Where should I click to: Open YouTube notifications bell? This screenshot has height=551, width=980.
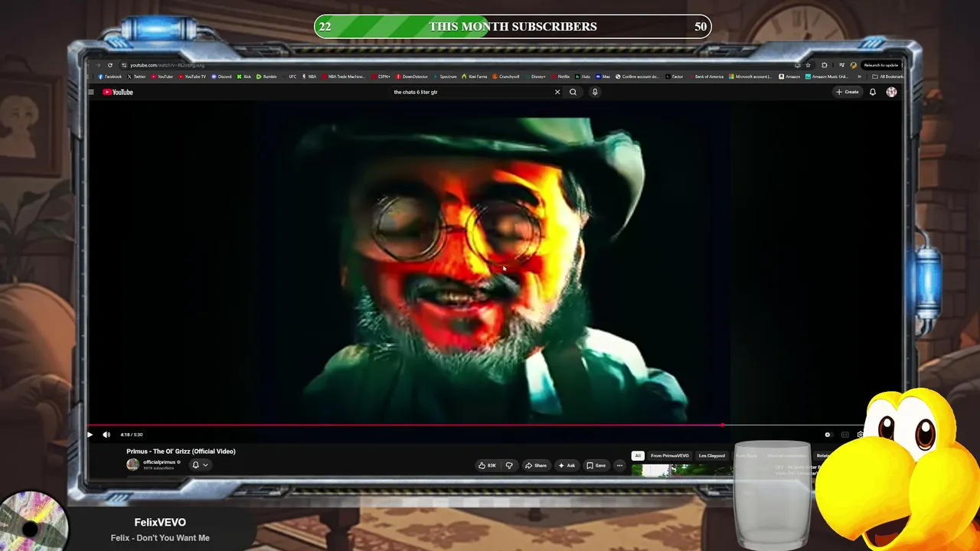872,92
